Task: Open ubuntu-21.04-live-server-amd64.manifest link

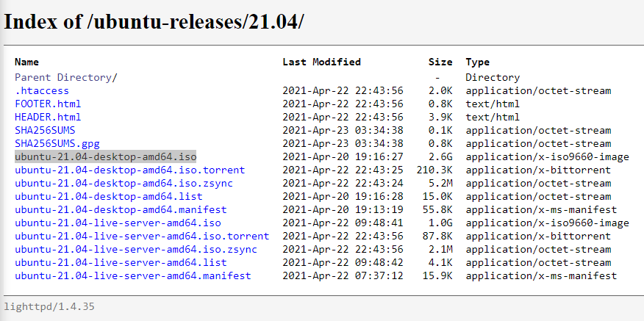Action: pyautogui.click(x=132, y=276)
